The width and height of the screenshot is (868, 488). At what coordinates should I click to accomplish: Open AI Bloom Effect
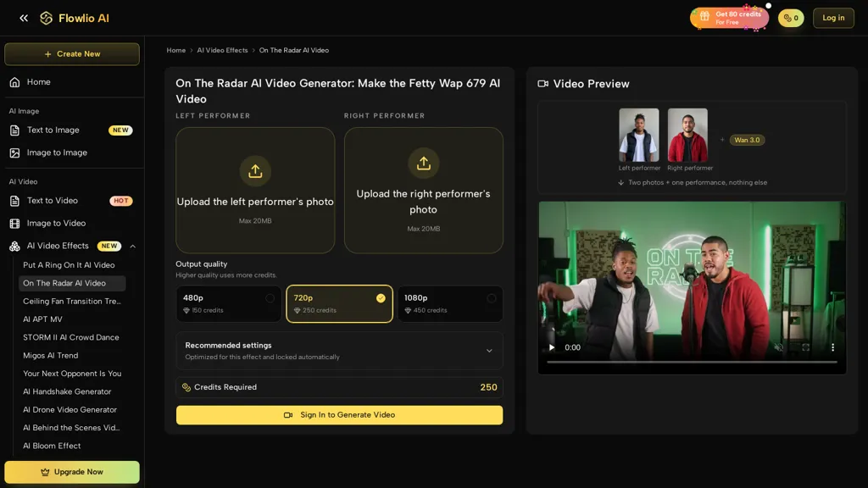click(x=52, y=446)
